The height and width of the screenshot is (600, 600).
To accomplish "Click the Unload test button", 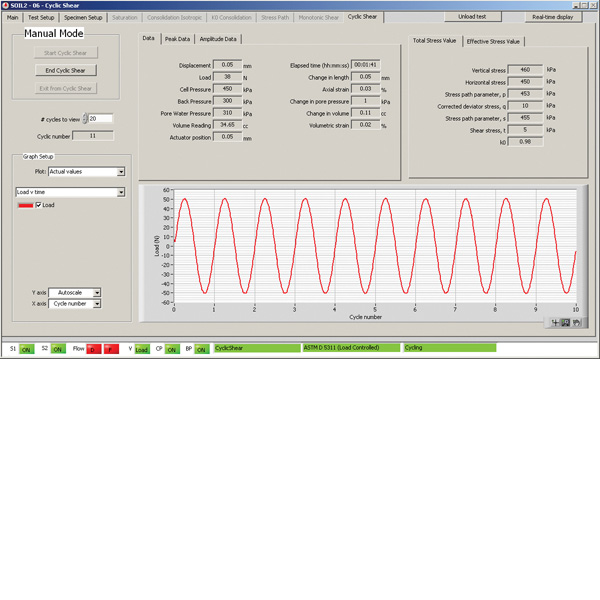I will pos(472,17).
